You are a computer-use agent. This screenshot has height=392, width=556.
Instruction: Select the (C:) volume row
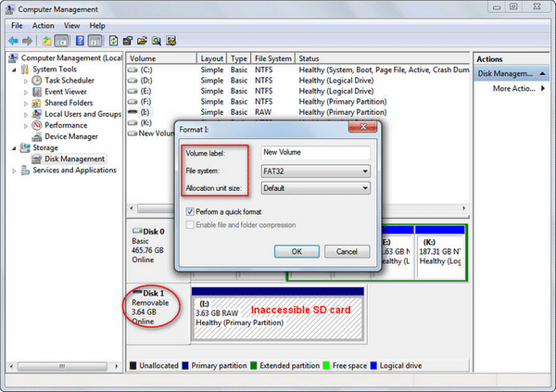[297, 70]
